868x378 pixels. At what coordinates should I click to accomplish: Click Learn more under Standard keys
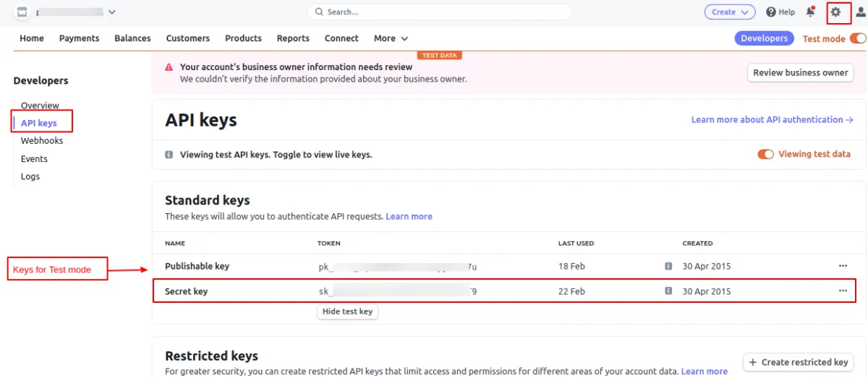[x=409, y=216]
